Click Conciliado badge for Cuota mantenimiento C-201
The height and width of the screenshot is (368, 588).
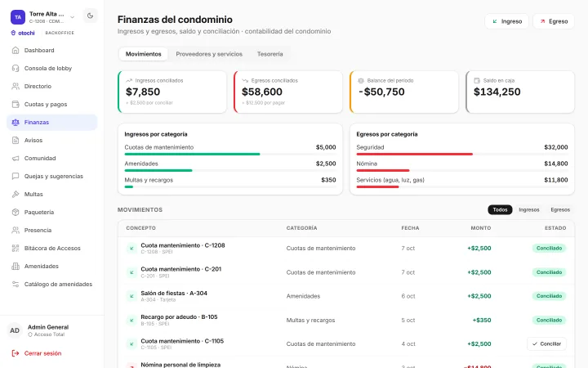[x=549, y=272]
